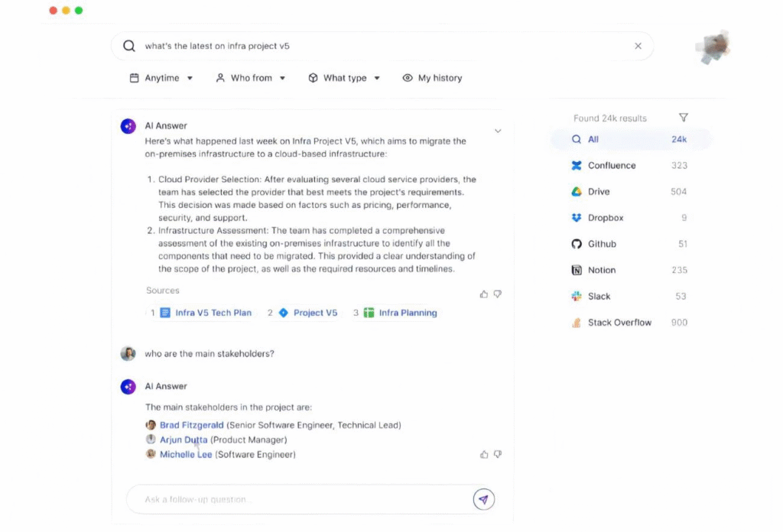The height and width of the screenshot is (532, 783).
Task: Thumbs up the first AI Answer
Action: coord(483,294)
